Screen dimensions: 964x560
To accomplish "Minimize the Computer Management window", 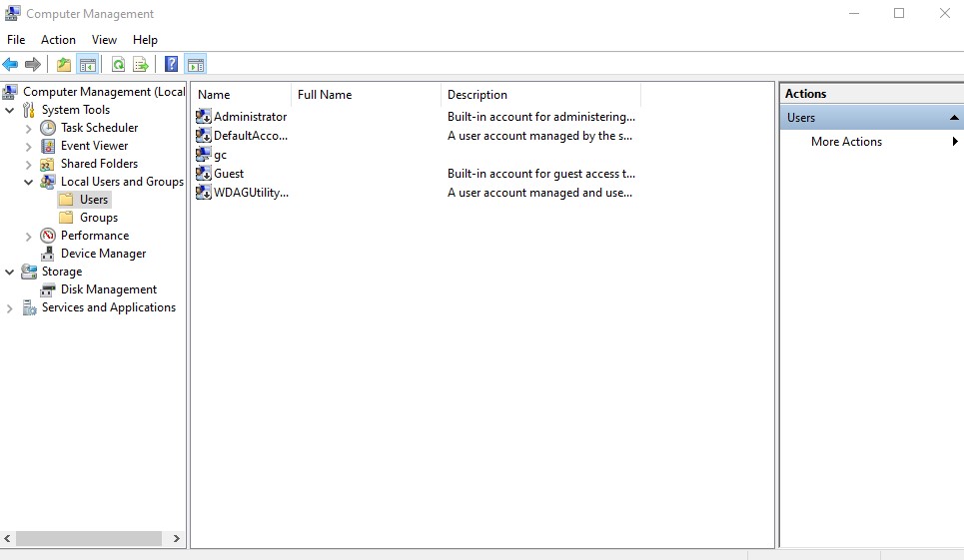I will [854, 14].
